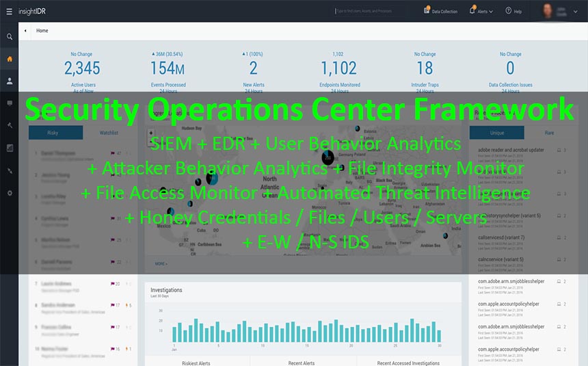Click monitor icon beside calncoervice (variant 5)
The image size is (588, 366).
tap(559, 259)
